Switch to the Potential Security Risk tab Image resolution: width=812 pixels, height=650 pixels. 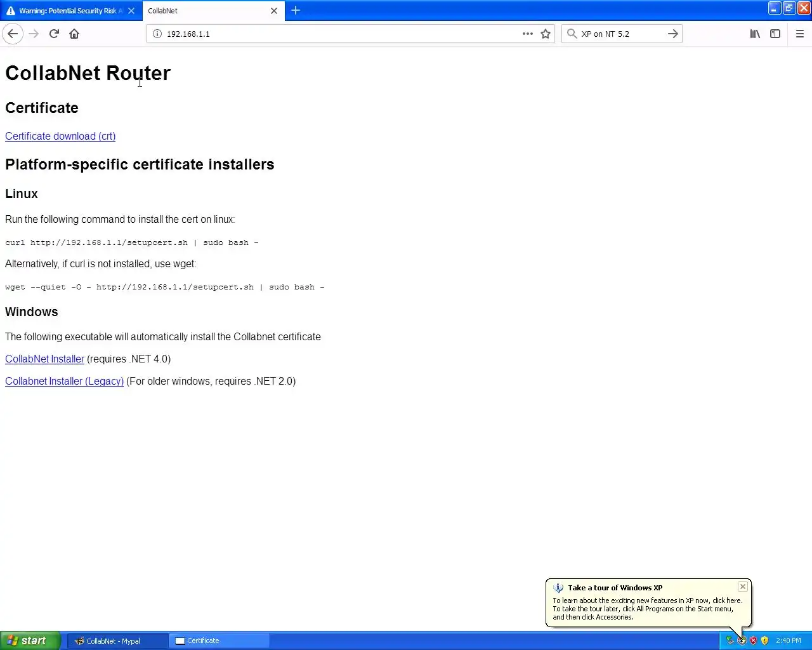click(71, 11)
